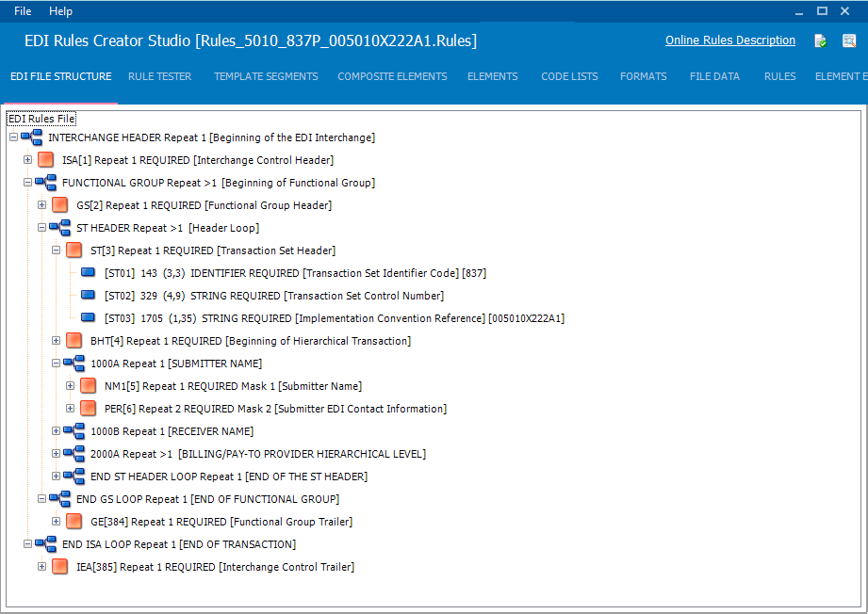The width and height of the screenshot is (868, 614).
Task: Open the Help menu
Action: [x=60, y=11]
